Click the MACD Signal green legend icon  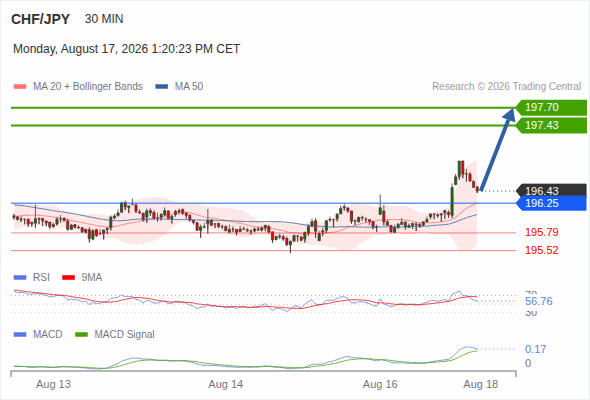pos(81,335)
